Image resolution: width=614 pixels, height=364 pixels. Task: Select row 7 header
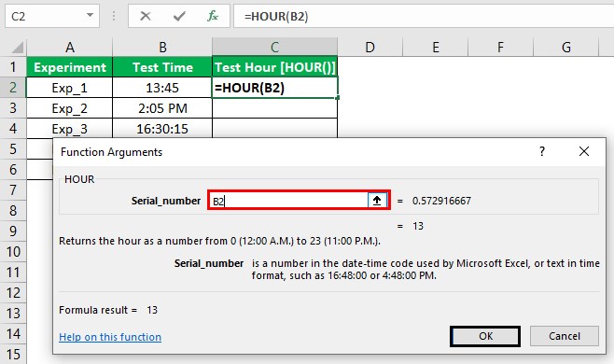[13, 190]
